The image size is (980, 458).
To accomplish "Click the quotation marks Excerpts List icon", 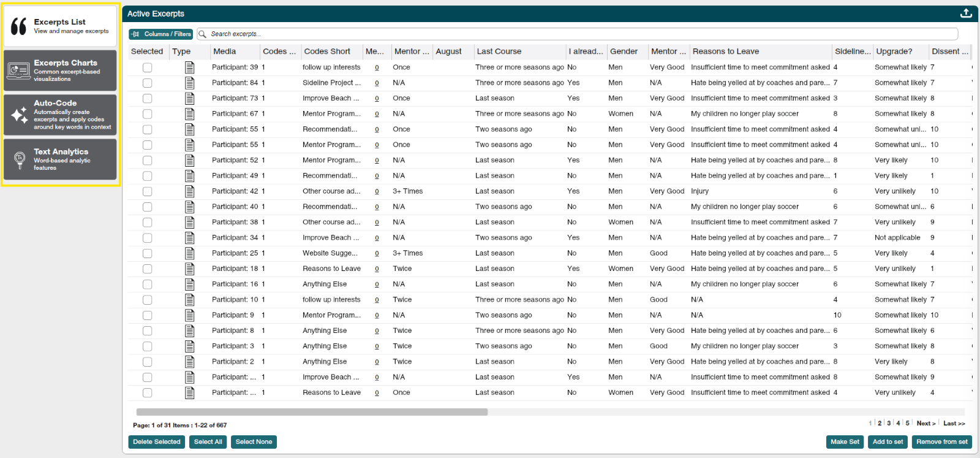I will coord(19,26).
